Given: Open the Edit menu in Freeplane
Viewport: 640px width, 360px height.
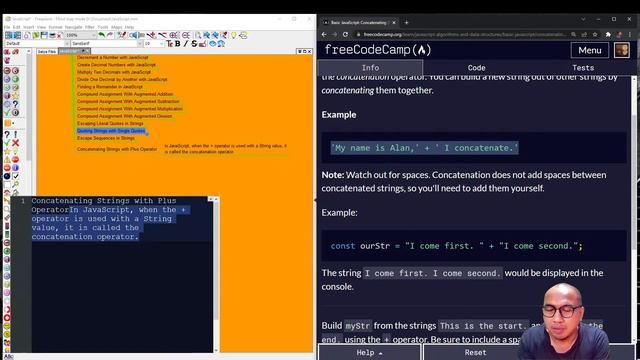Looking at the screenshot, I should click(x=16, y=27).
